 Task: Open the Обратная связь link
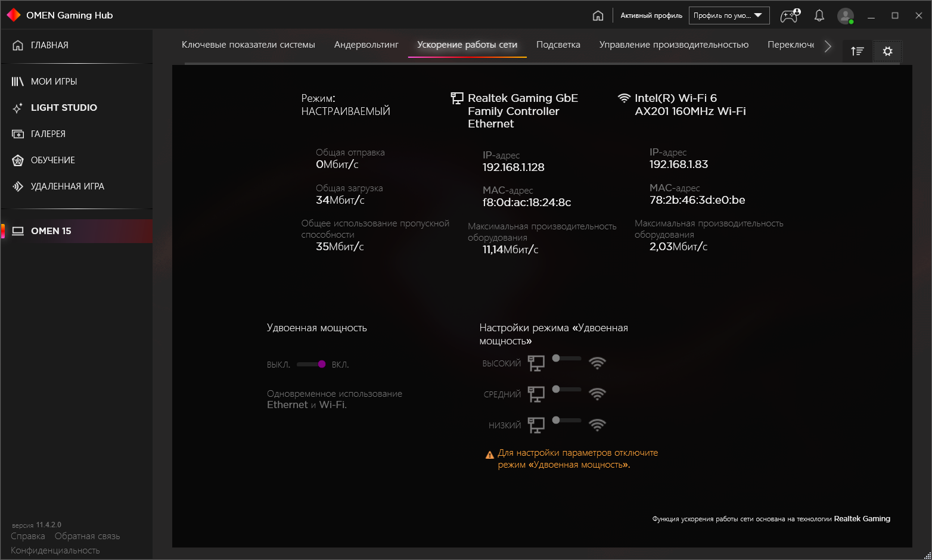tap(87, 536)
